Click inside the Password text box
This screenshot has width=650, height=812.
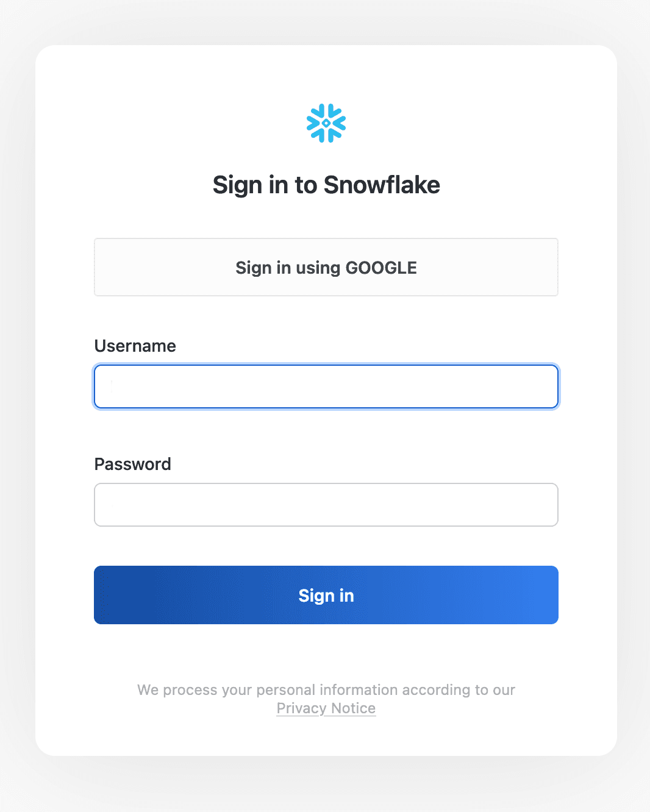tap(326, 505)
